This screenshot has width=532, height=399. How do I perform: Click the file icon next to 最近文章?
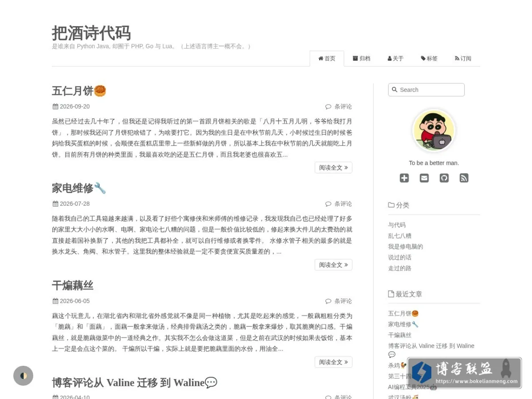pos(391,294)
